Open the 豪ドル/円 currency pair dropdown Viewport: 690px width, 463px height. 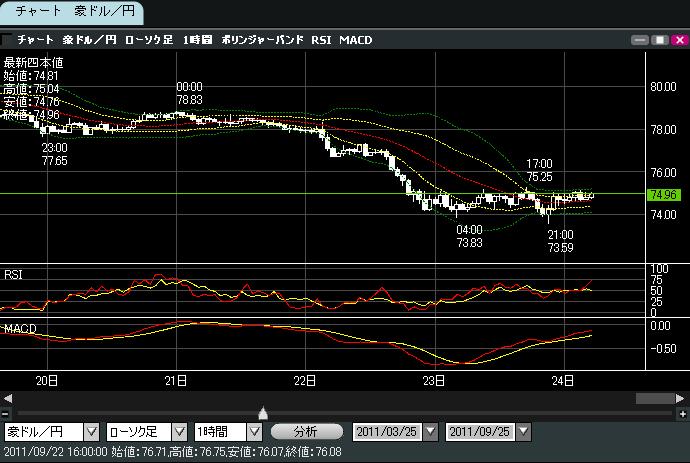(91, 431)
